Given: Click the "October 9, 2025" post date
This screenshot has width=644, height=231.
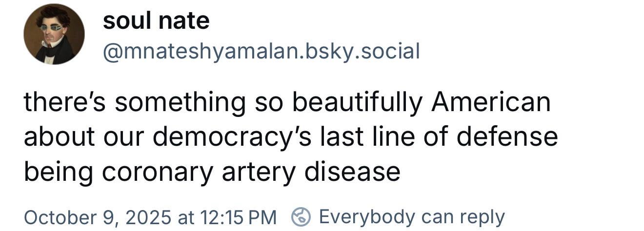Looking at the screenshot, I should (x=98, y=216).
